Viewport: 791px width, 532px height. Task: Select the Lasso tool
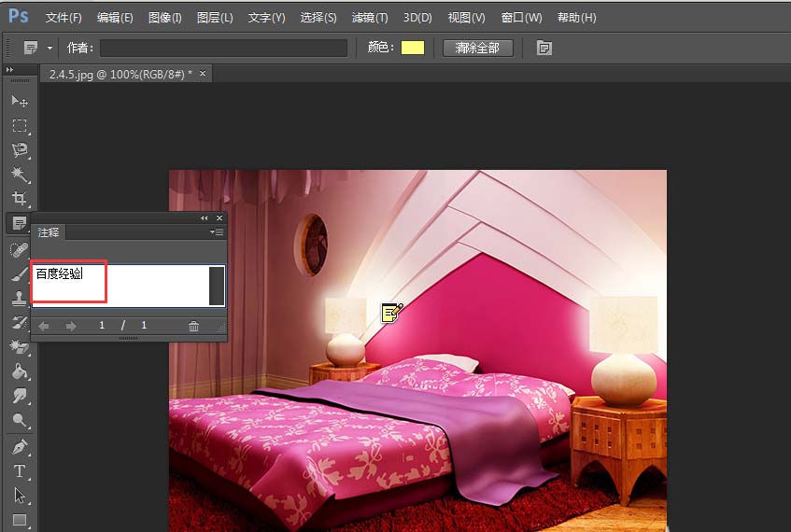tap(20, 149)
